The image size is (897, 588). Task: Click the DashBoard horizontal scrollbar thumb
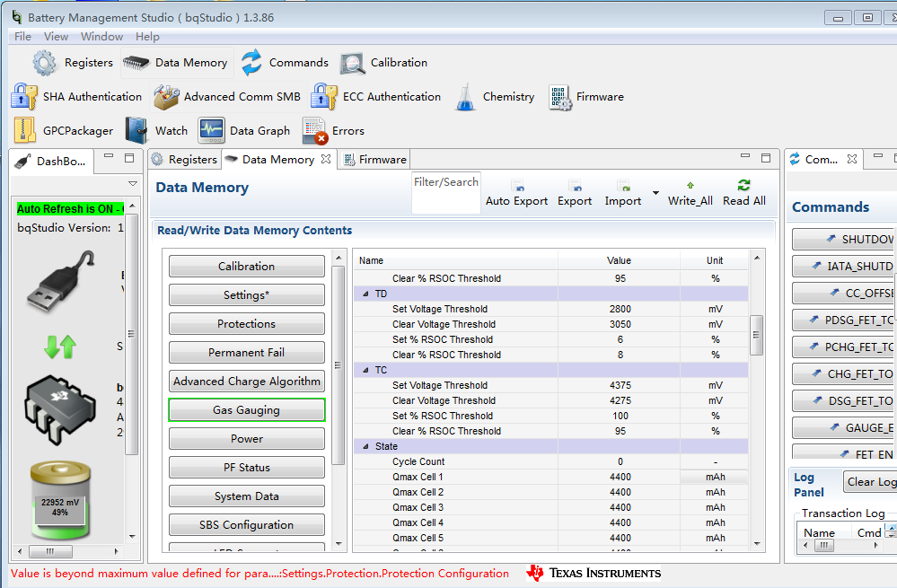point(51,551)
